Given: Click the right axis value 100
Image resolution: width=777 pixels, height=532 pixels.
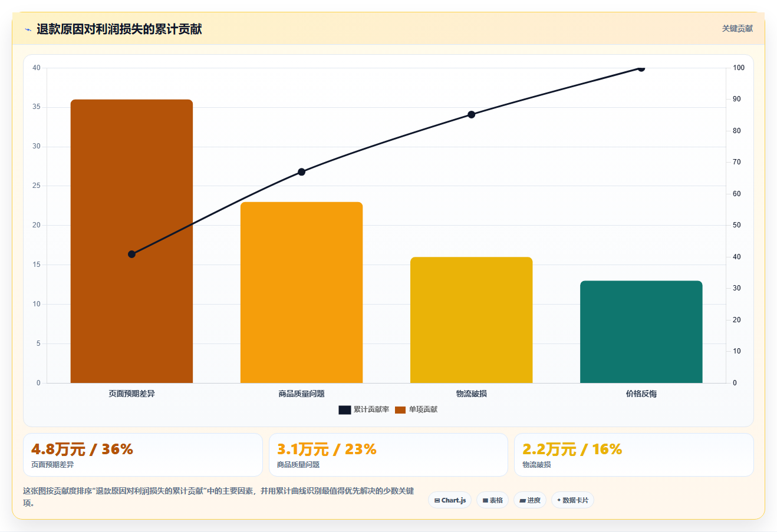Looking at the screenshot, I should tap(739, 68).
